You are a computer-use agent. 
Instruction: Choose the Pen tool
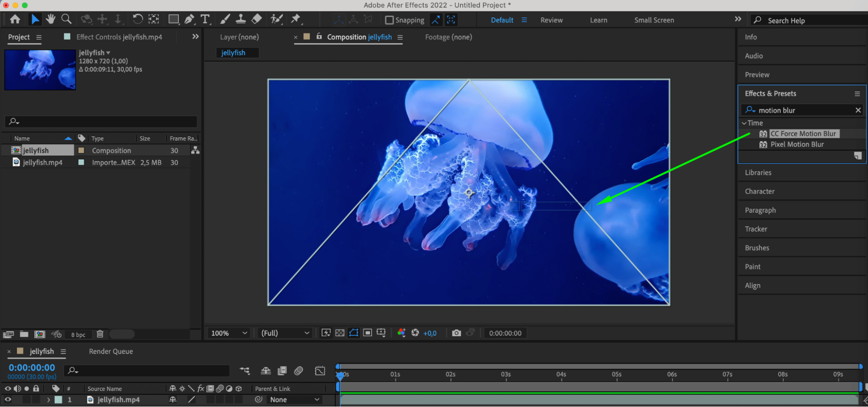tap(189, 19)
